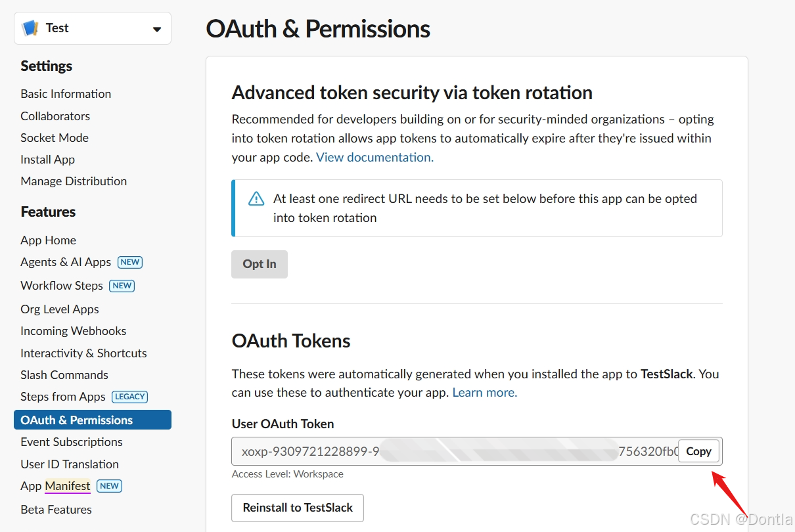Copy the User OAuth Token
The height and width of the screenshot is (532, 795).
[698, 451]
